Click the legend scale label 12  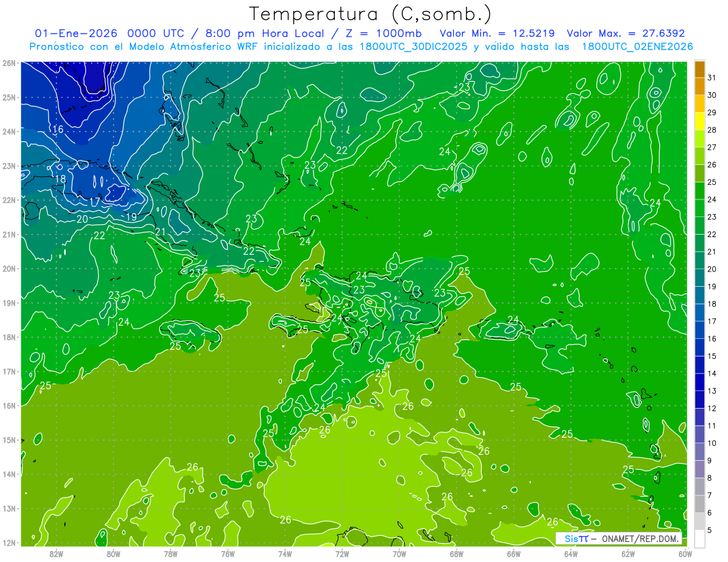[x=712, y=408]
